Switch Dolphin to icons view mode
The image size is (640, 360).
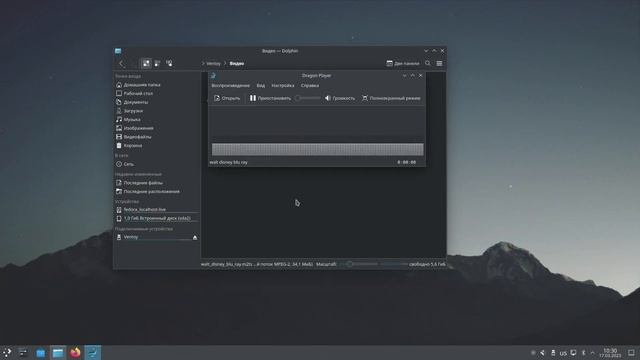click(146, 63)
